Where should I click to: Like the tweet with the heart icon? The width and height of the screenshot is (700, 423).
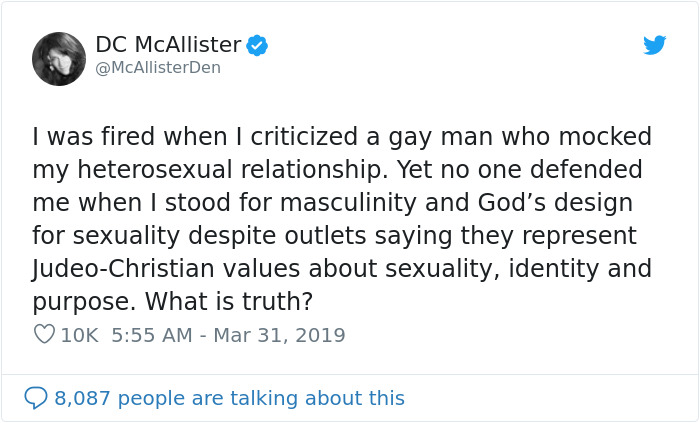(44, 335)
